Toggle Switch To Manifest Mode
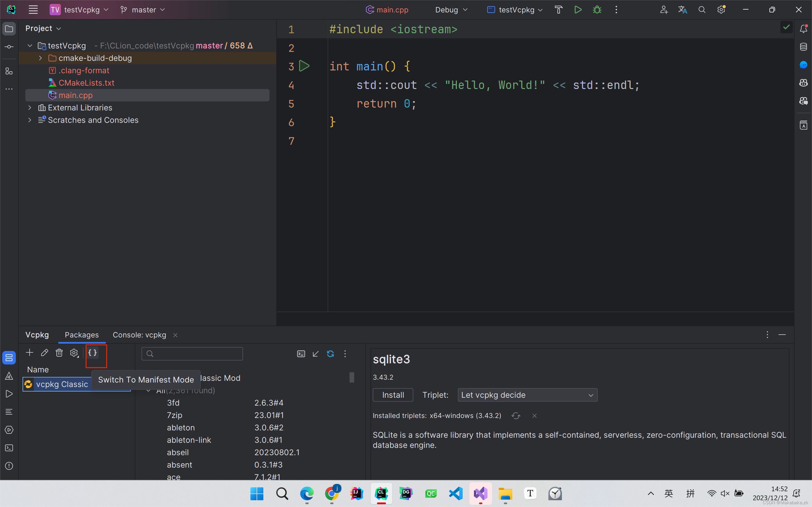This screenshot has height=507, width=812. pos(93,353)
